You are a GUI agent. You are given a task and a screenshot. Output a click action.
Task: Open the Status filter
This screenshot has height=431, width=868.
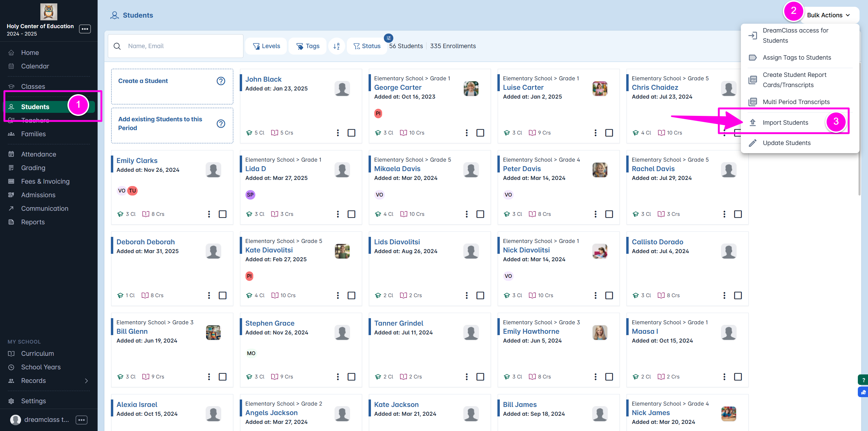[x=367, y=46]
